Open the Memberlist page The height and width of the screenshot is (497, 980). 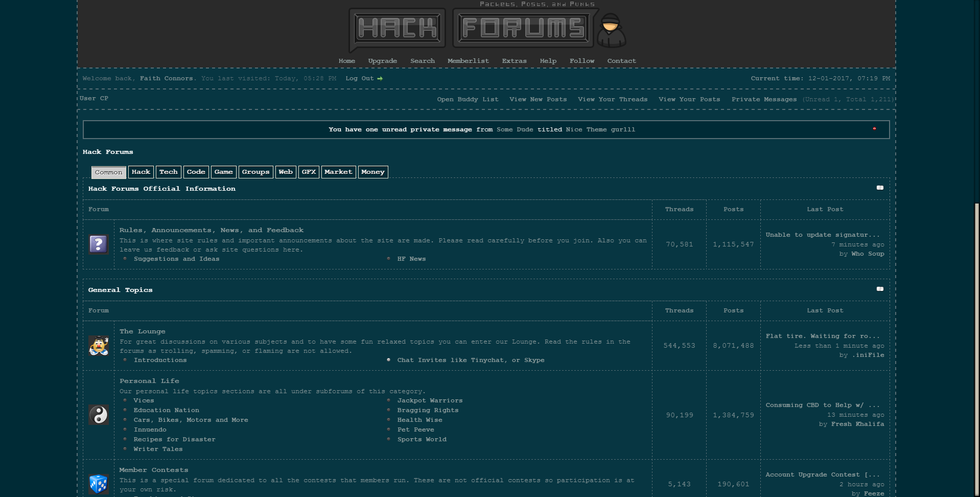[468, 61]
